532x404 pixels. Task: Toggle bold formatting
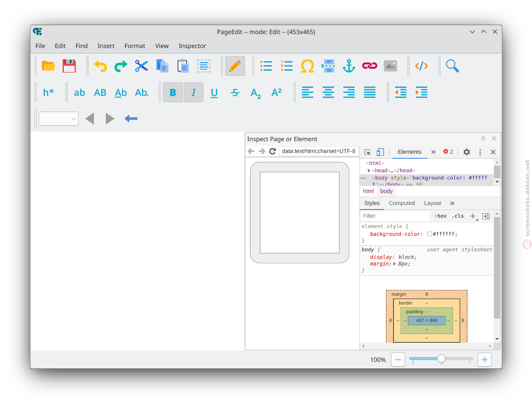173,93
